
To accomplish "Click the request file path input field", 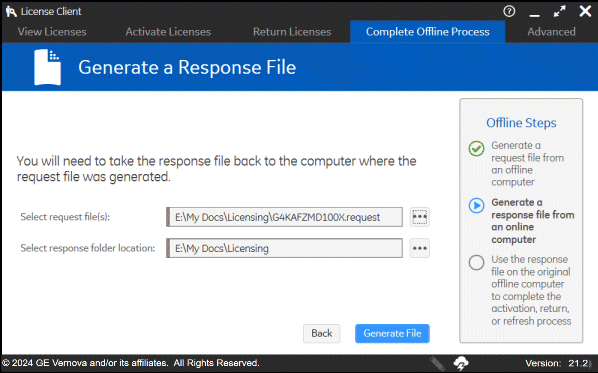I will [x=285, y=217].
